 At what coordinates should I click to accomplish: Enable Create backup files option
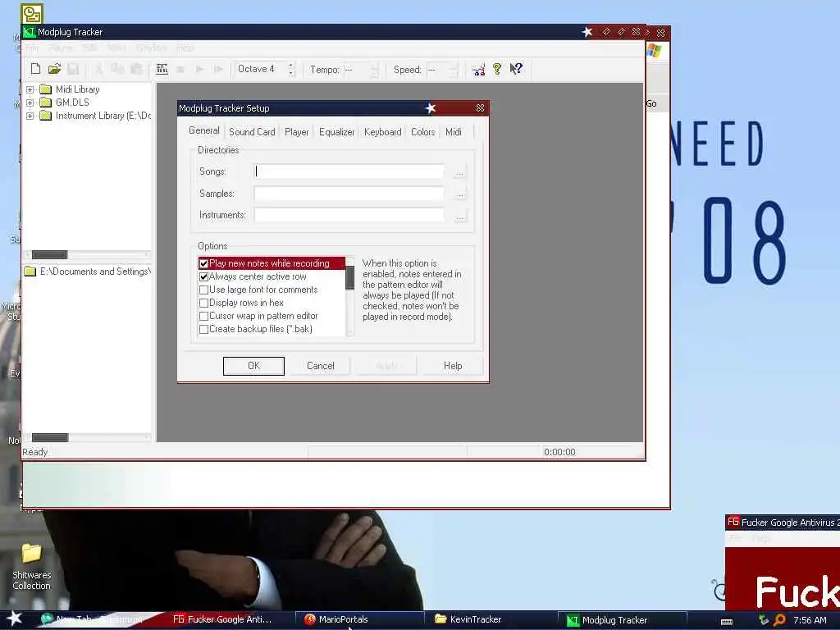tap(203, 330)
